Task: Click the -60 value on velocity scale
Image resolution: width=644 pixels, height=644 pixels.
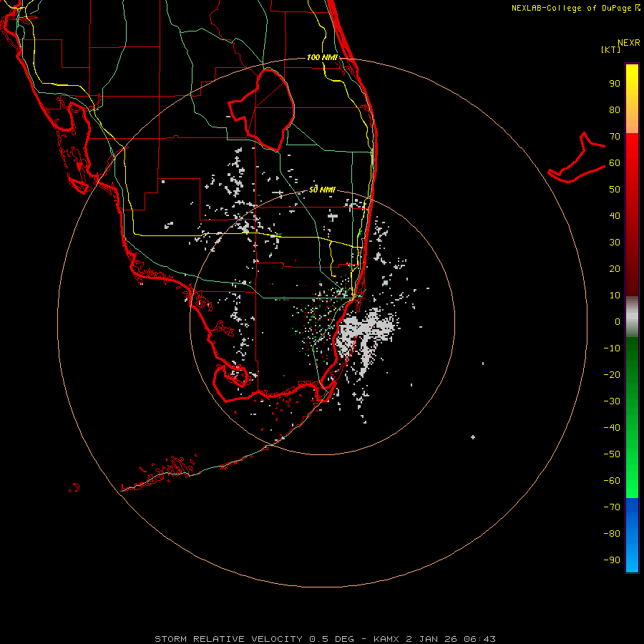Action: (612, 481)
